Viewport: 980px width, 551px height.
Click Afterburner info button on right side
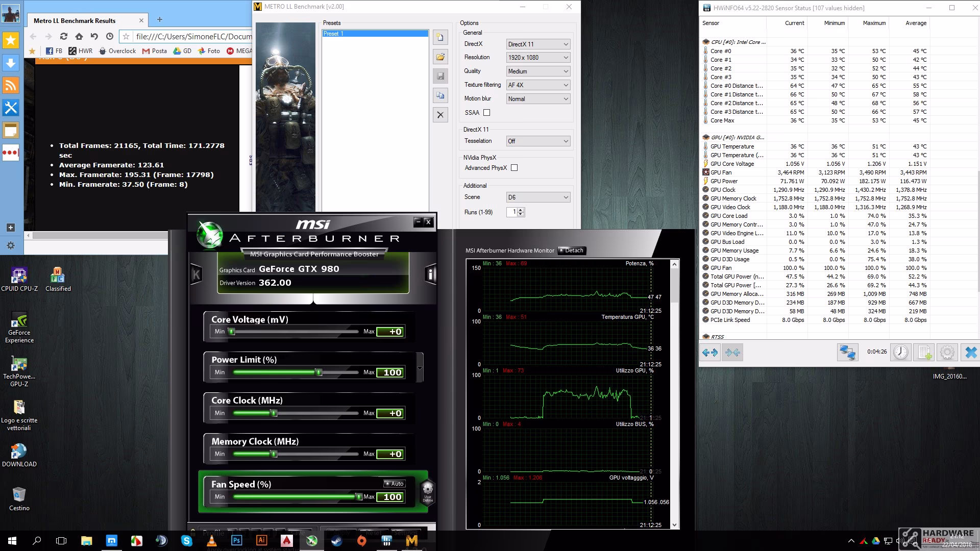[431, 274]
